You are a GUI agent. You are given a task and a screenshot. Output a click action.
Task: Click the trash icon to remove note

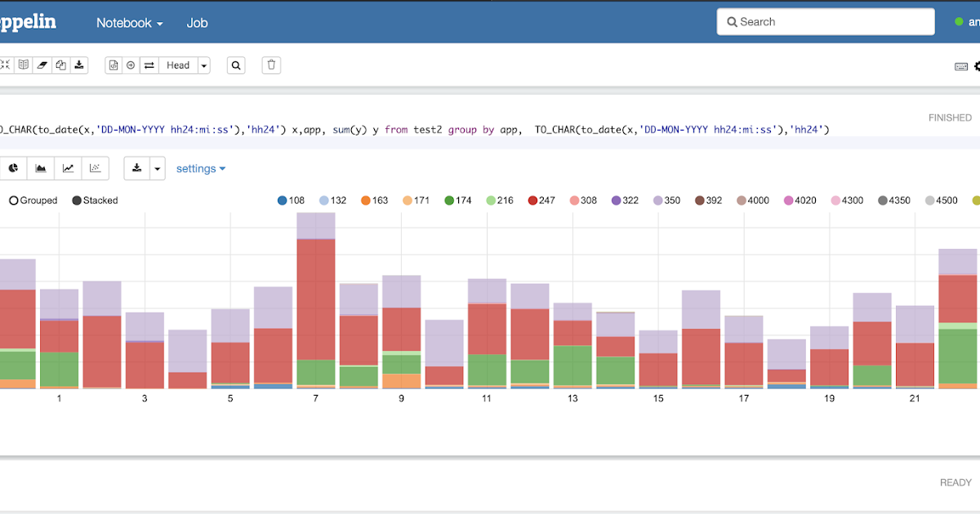271,64
